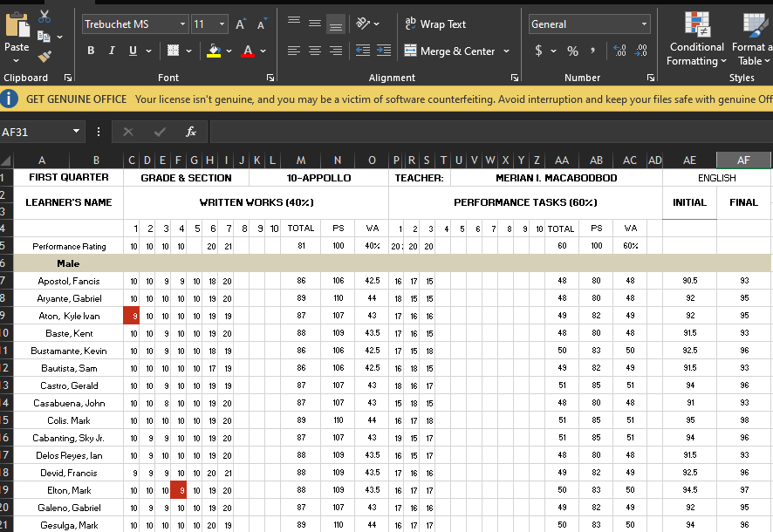Screen dimensions: 773x532
Task: Apply the yellow fill color
Action: (x=214, y=51)
